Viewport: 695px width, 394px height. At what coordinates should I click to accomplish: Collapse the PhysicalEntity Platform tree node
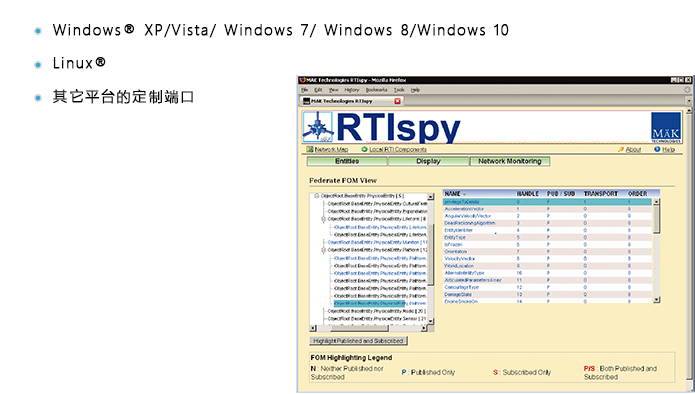tap(324, 250)
